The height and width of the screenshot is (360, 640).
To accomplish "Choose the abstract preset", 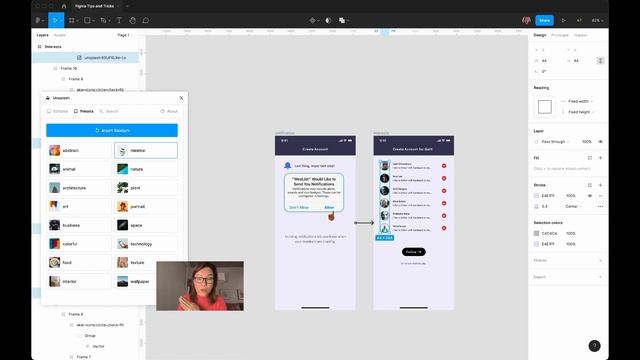I will (x=78, y=150).
